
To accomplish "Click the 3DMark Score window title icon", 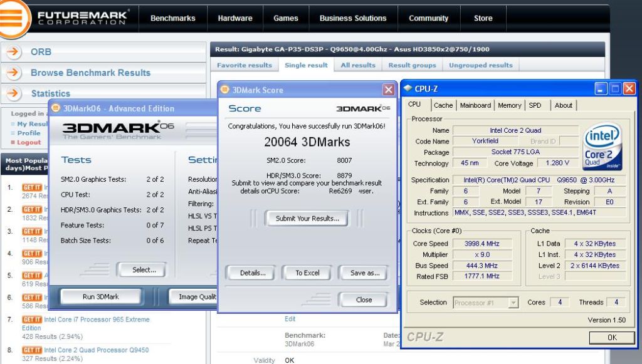I will (x=225, y=90).
